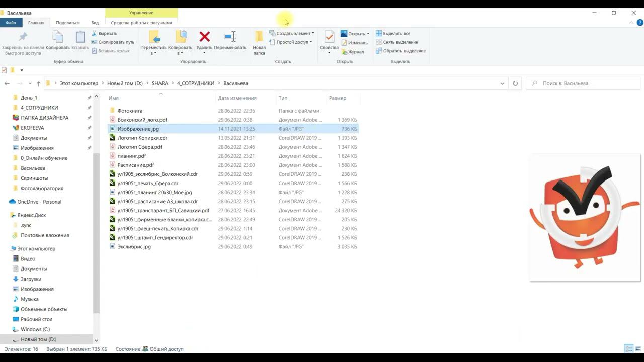644x362 pixels.
Task: Open Загрузки in navigation pane
Action: tap(31, 279)
